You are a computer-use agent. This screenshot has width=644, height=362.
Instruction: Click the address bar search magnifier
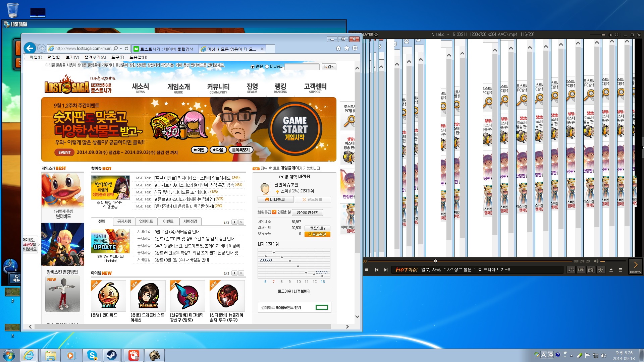coord(116,48)
